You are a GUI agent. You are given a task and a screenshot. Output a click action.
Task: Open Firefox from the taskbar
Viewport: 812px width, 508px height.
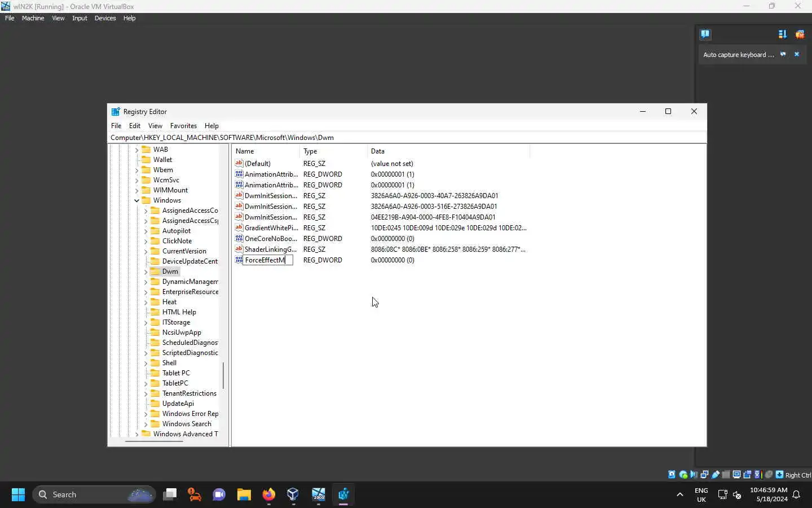(x=268, y=494)
